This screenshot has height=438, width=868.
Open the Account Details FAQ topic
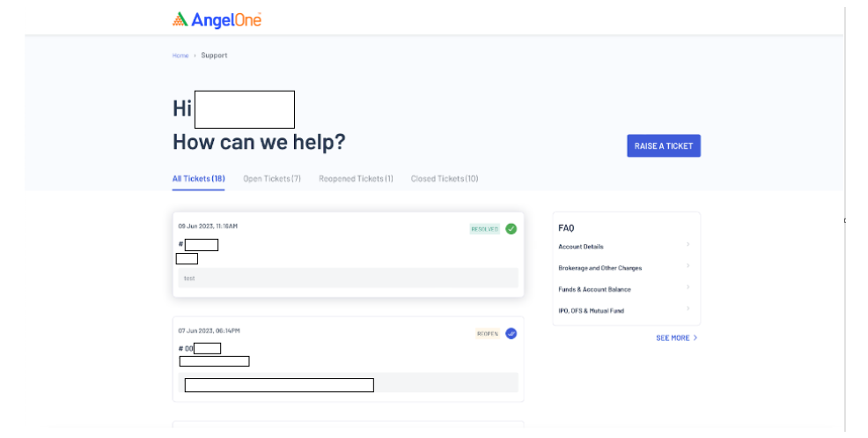click(581, 247)
